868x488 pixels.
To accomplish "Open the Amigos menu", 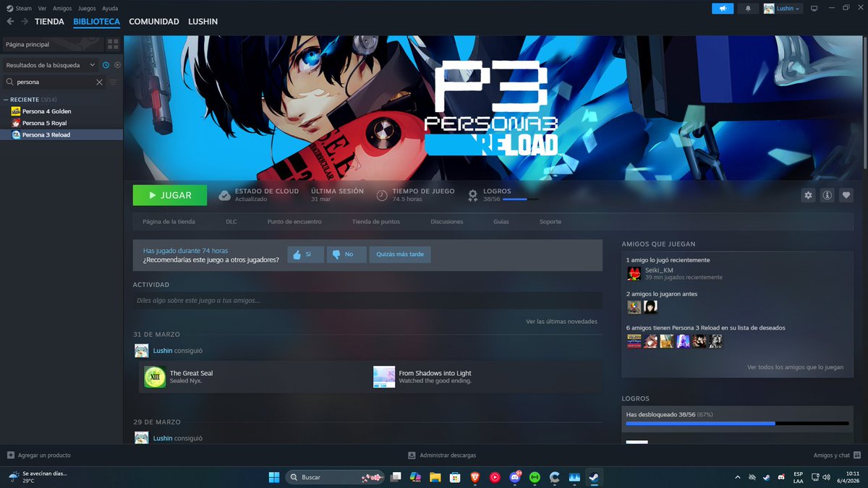I will point(62,9).
